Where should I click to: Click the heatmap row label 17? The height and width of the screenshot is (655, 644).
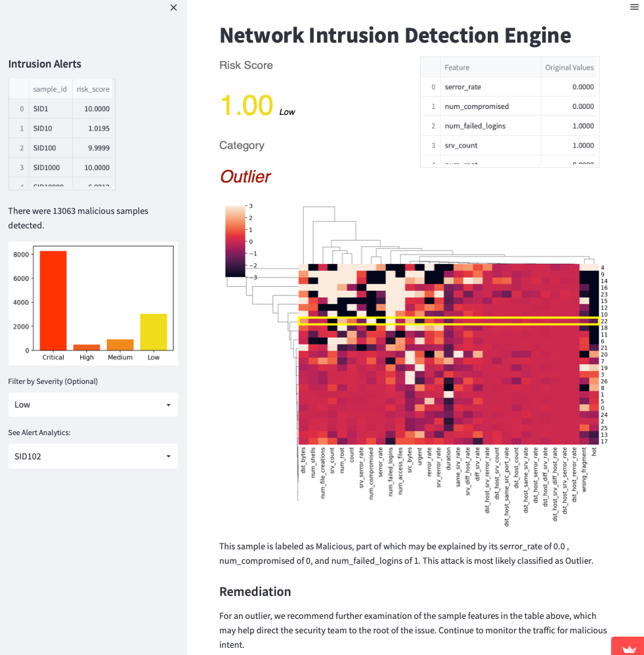[x=604, y=442]
